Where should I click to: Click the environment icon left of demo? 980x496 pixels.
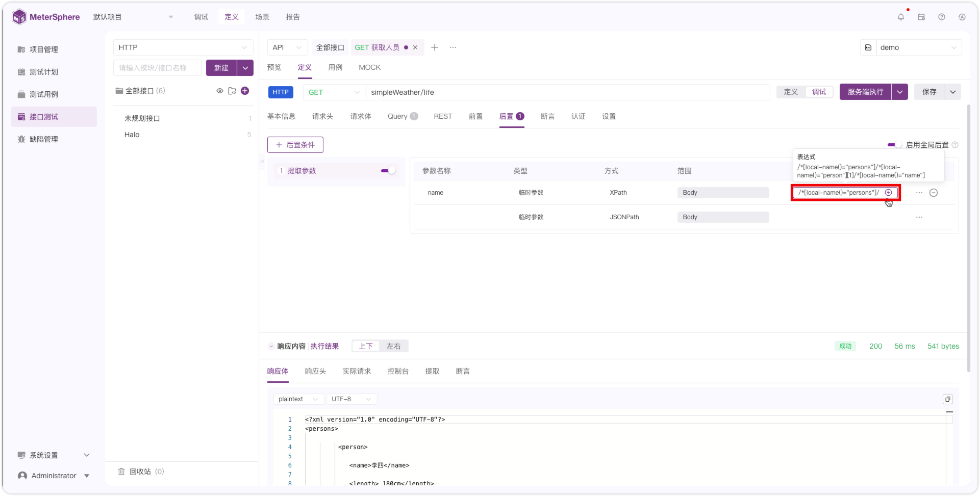pyautogui.click(x=868, y=47)
